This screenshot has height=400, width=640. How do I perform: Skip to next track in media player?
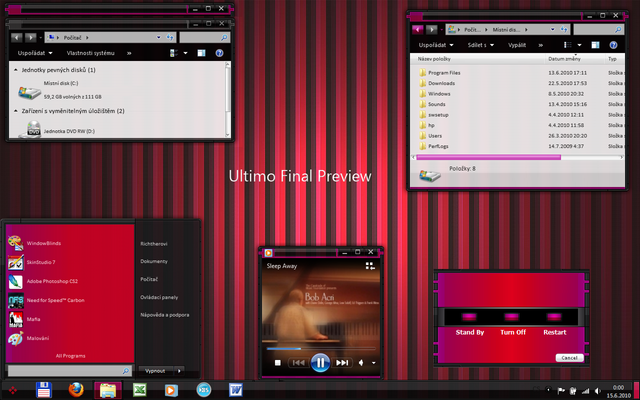click(x=342, y=362)
